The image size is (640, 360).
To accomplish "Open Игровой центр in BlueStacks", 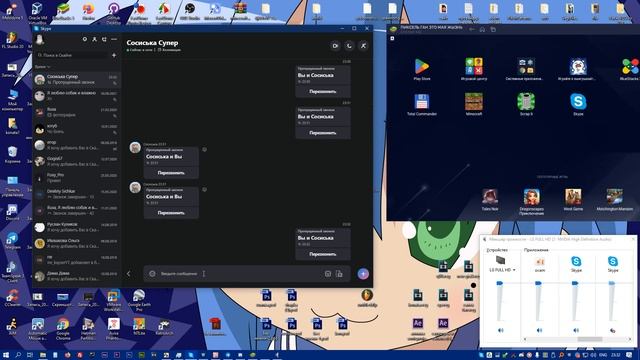I will [x=474, y=69].
